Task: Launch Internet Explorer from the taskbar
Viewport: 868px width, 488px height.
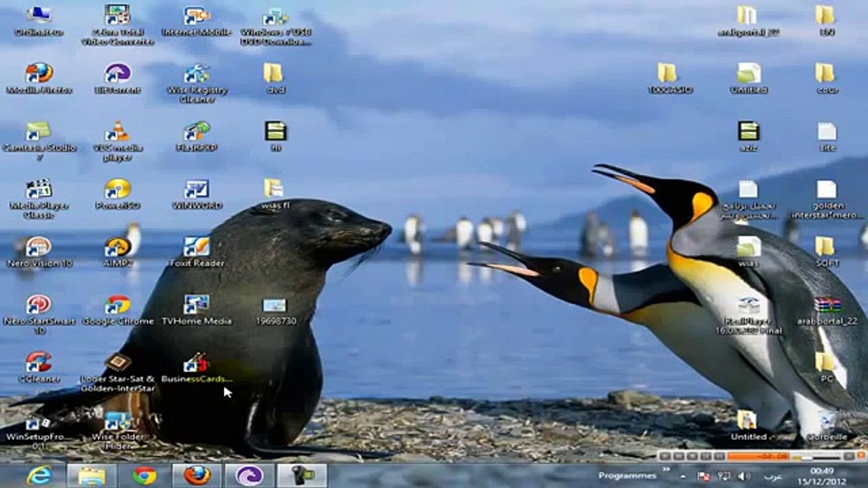Action: [39, 476]
